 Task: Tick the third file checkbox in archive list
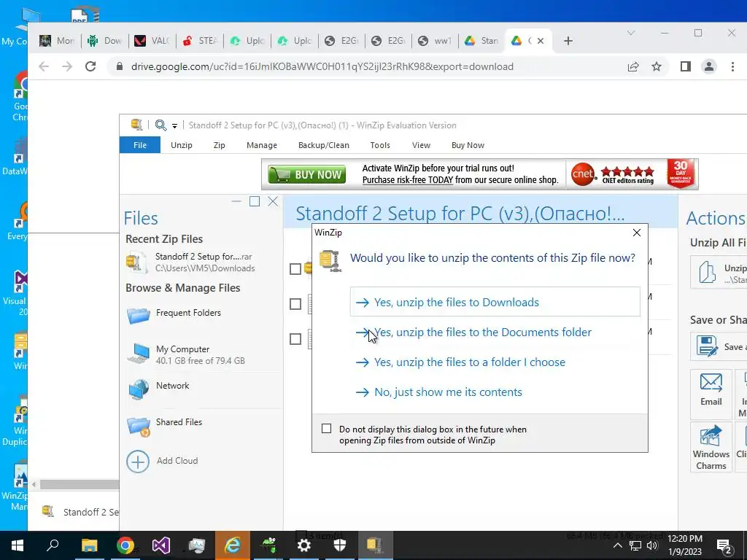tap(295, 339)
